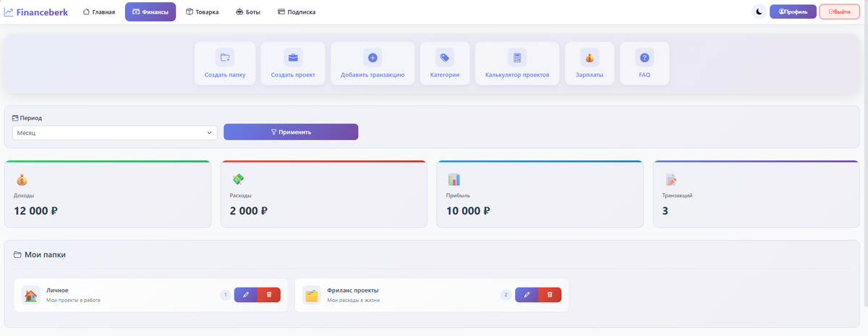Delete the Фриланс проекты folder
868x336 pixels.
tap(550, 295)
